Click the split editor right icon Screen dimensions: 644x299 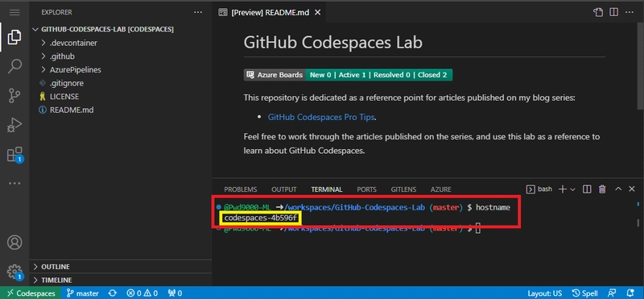[613, 12]
